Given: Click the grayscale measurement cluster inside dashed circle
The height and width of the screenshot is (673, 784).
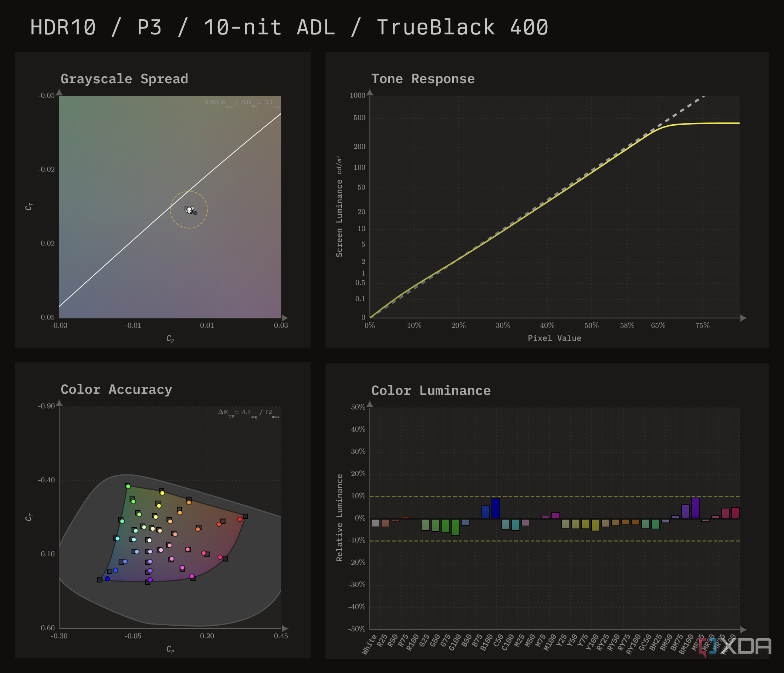Looking at the screenshot, I should [190, 210].
